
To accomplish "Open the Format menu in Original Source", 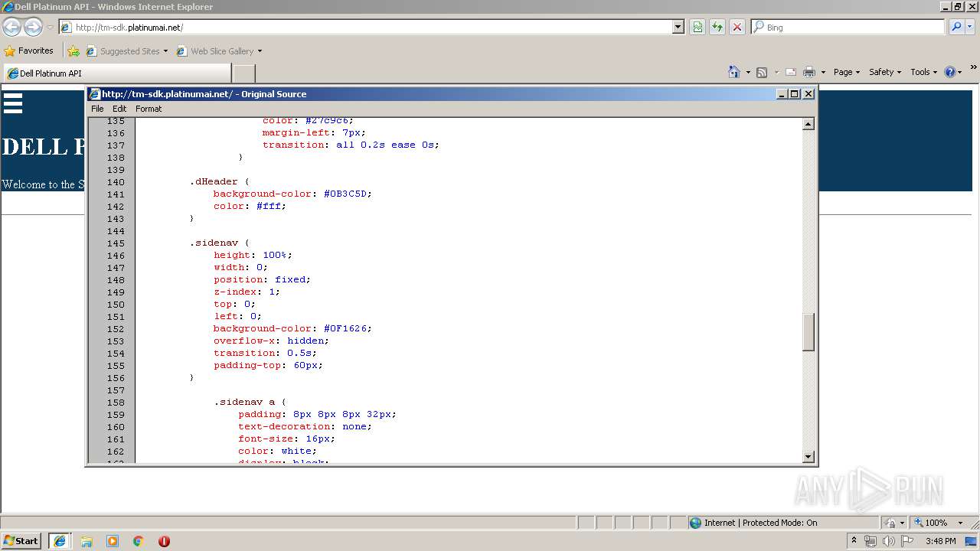I will click(x=149, y=109).
